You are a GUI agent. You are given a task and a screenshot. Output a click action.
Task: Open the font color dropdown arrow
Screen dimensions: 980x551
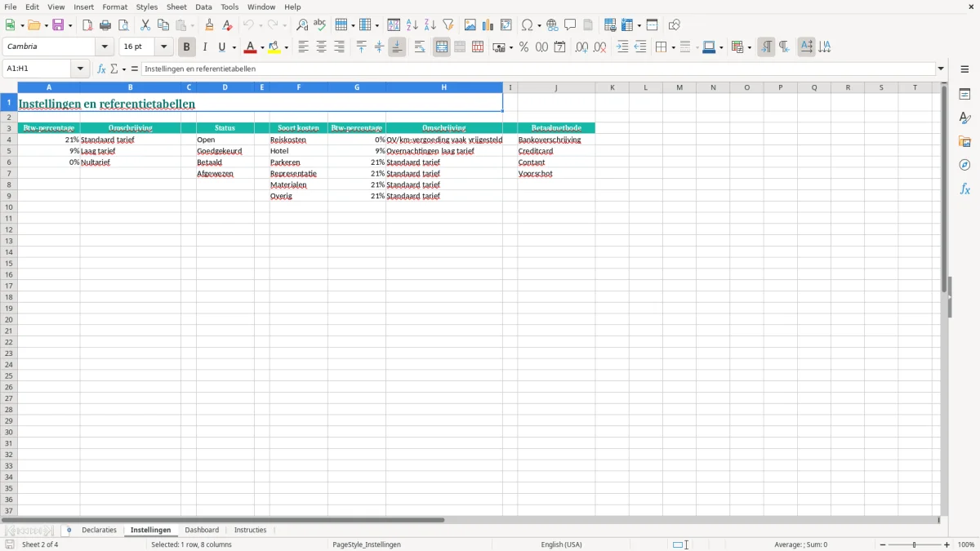pos(262,47)
